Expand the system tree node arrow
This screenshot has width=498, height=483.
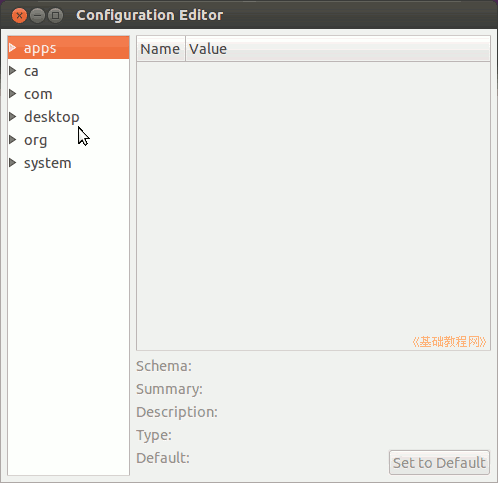click(13, 163)
